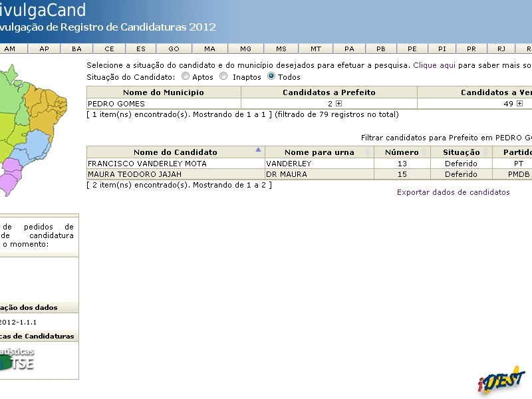The height and width of the screenshot is (399, 532).
Task: Switch to the MG state tab
Action: pyautogui.click(x=245, y=49)
